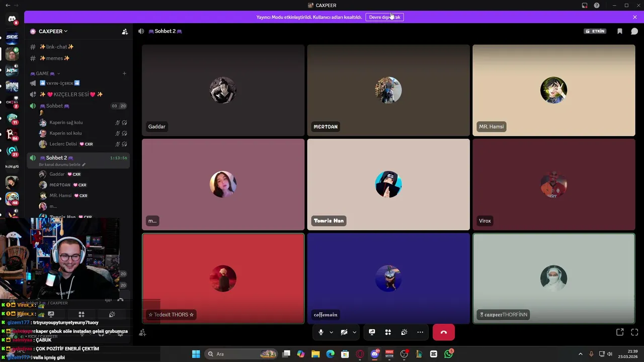Share your screen in the call
The width and height of the screenshot is (644, 362).
point(372,332)
